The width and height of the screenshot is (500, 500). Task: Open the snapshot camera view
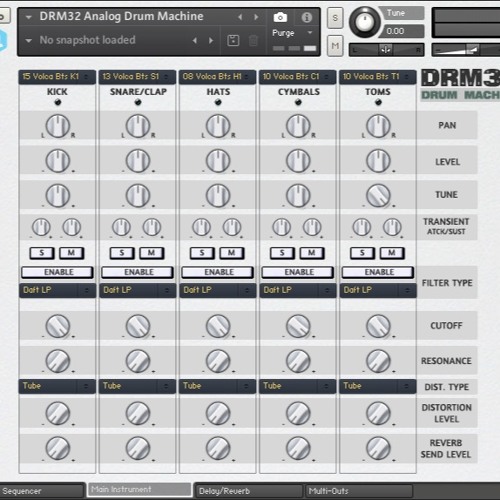click(280, 17)
